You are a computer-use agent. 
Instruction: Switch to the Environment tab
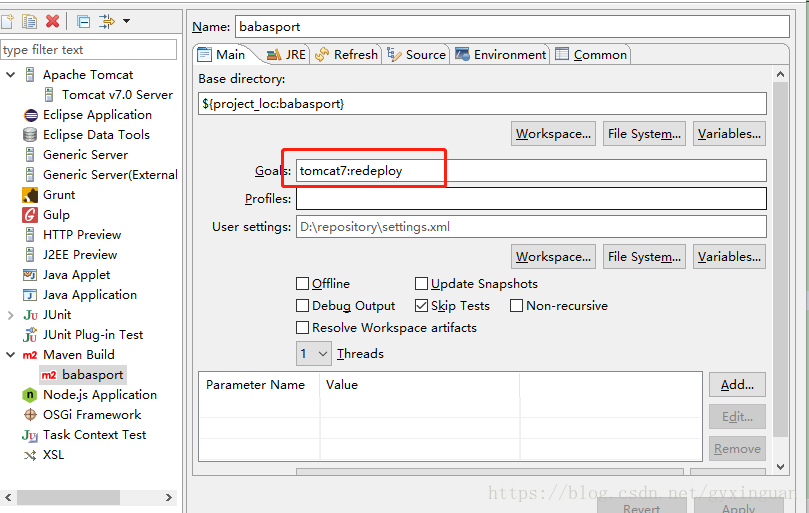click(x=500, y=55)
